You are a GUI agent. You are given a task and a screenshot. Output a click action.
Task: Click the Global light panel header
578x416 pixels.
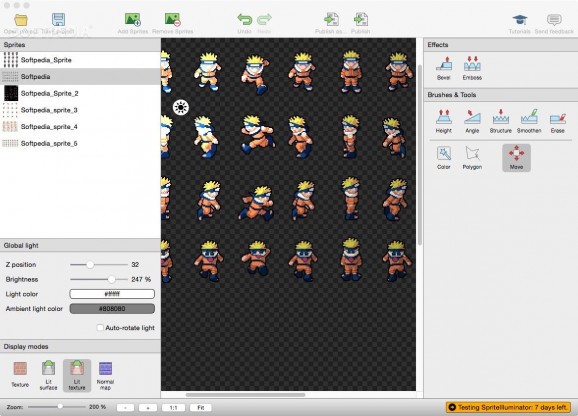[x=80, y=245]
